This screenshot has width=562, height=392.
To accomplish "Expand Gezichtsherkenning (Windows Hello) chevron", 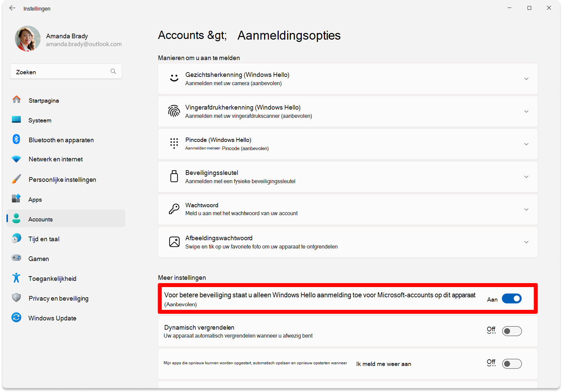I will click(526, 79).
